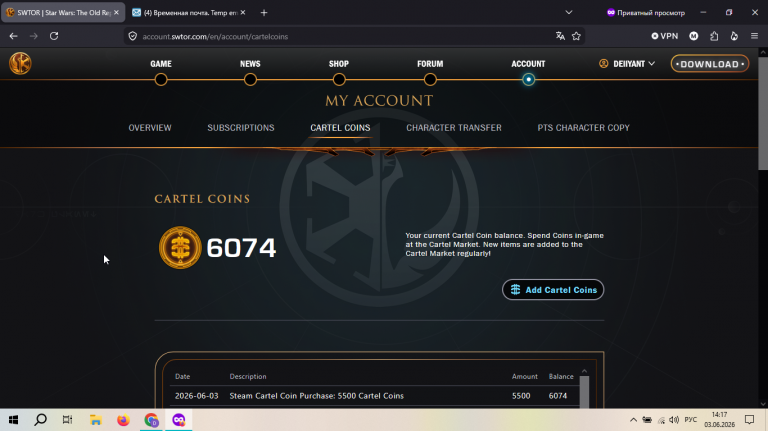Click the Steam Cartel Coin Purchase description
768x431 pixels.
coord(316,396)
